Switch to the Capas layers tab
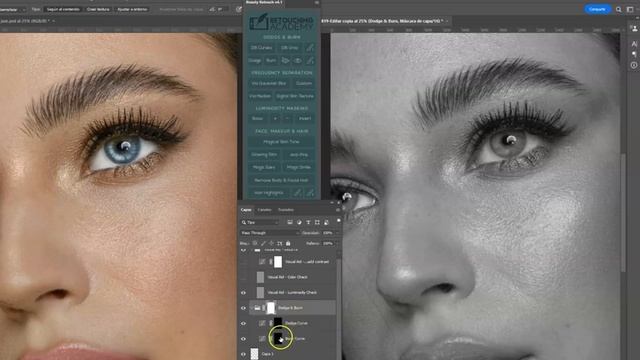 click(246, 210)
